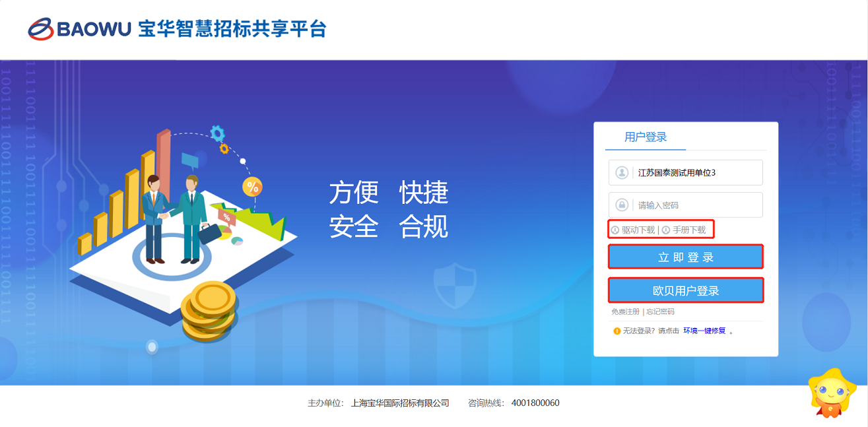Click the orange warning icon near 无法登录

(x=617, y=331)
